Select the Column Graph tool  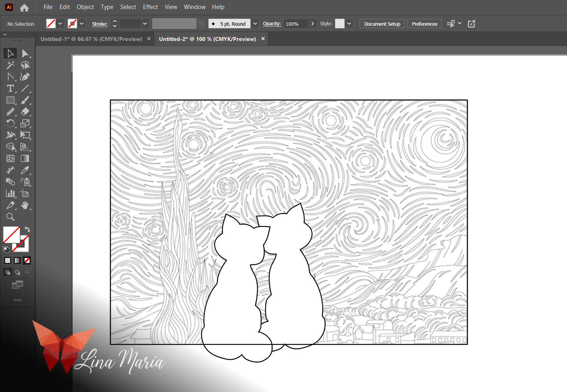[10, 194]
